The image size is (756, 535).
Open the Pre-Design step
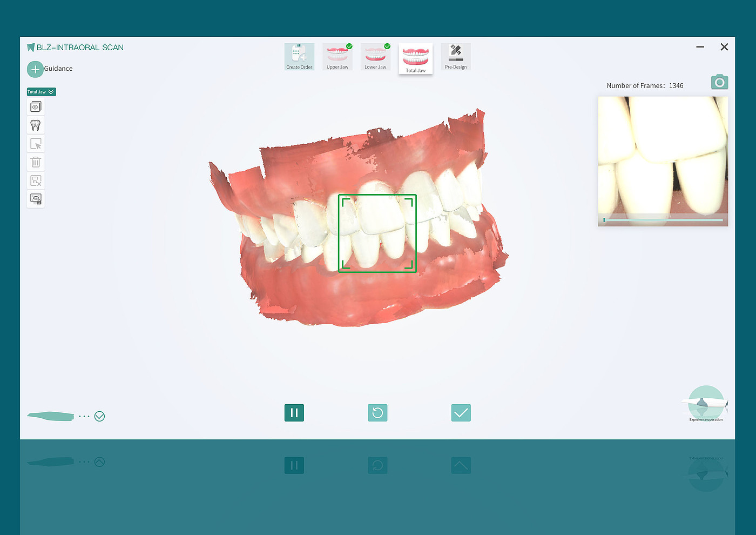[456, 57]
